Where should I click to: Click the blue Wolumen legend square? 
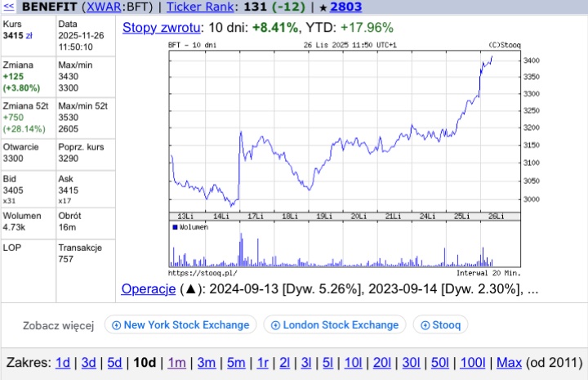(x=175, y=227)
